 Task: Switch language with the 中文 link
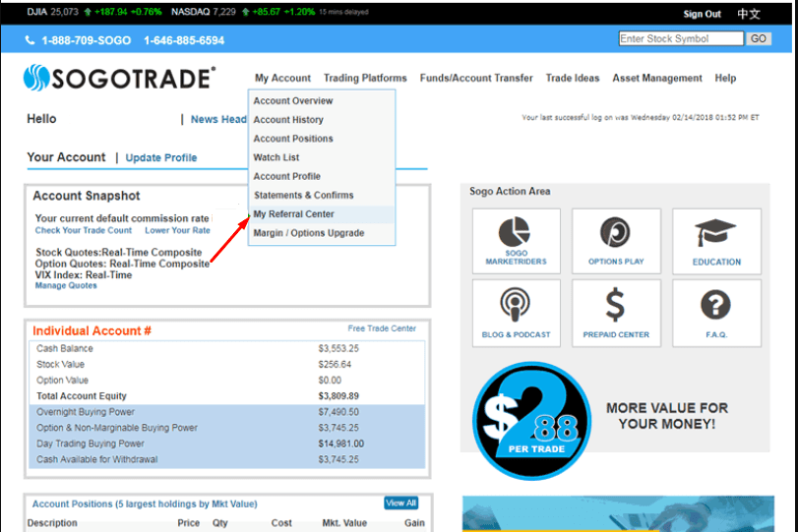point(749,14)
